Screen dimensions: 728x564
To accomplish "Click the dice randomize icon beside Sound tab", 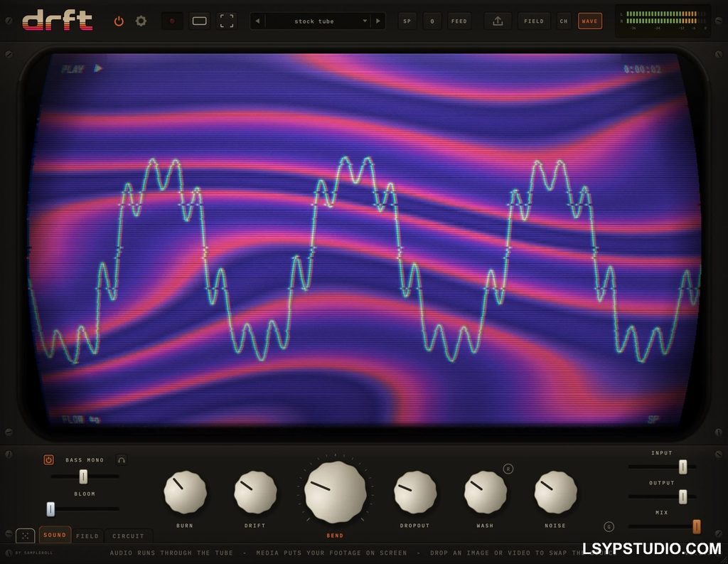I will pyautogui.click(x=25, y=536).
